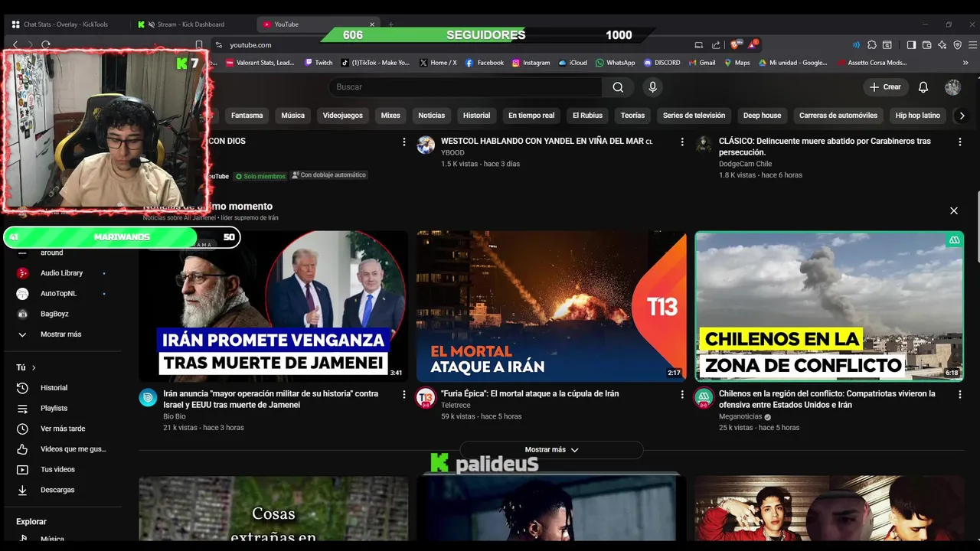Select the Deep house category chip
Image resolution: width=980 pixels, height=551 pixels.
[x=762, y=116]
